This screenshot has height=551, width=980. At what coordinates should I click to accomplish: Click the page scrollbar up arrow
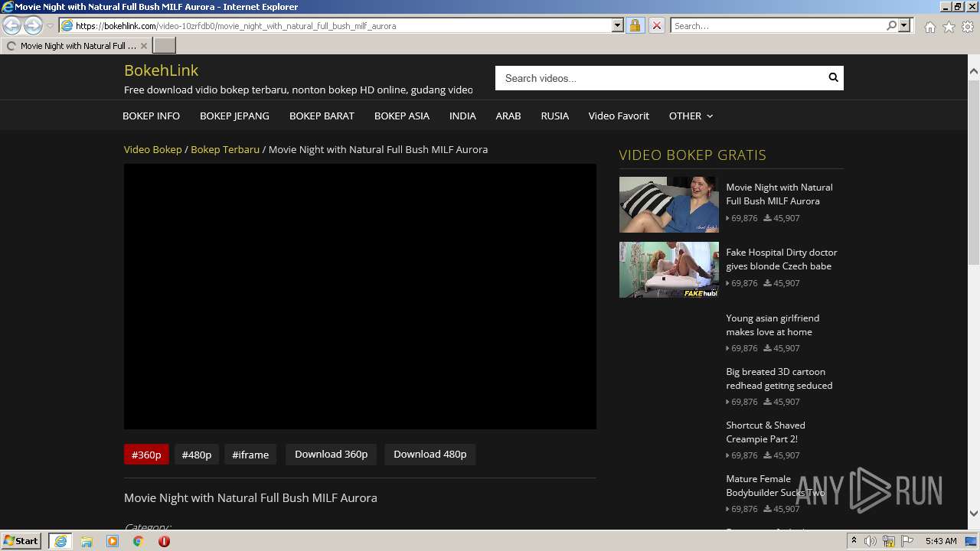click(x=974, y=70)
